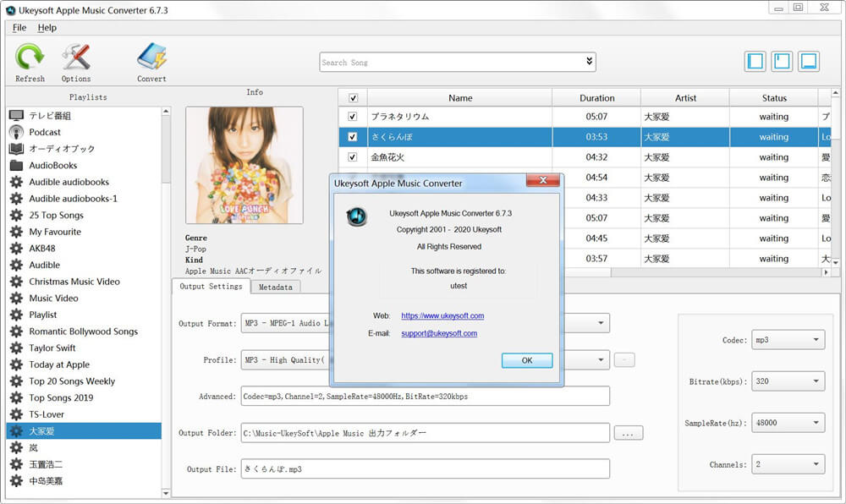Switch to the Output Settings tab
Viewport: 846px width, 504px height.
[x=211, y=286]
